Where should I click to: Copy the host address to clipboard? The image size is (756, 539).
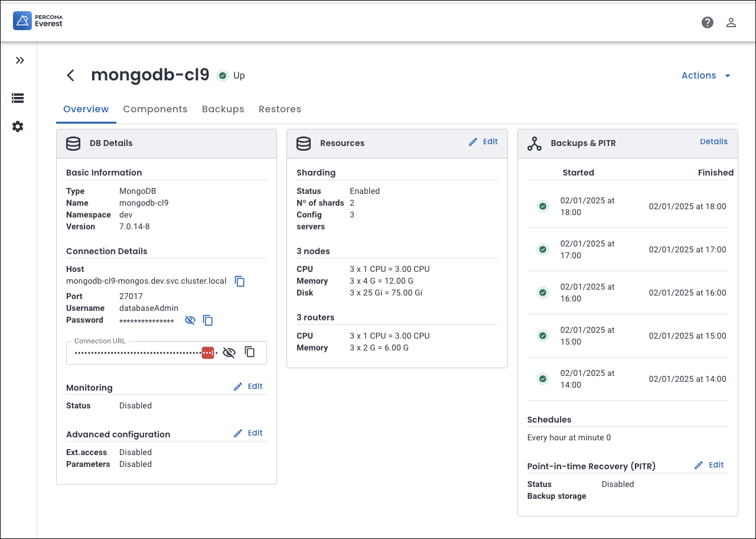pos(240,281)
